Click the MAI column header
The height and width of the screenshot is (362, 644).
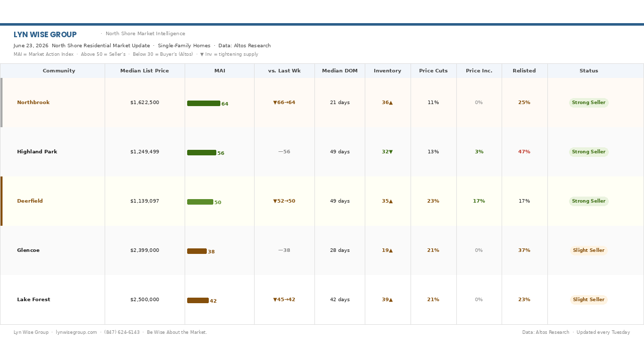(x=219, y=71)
